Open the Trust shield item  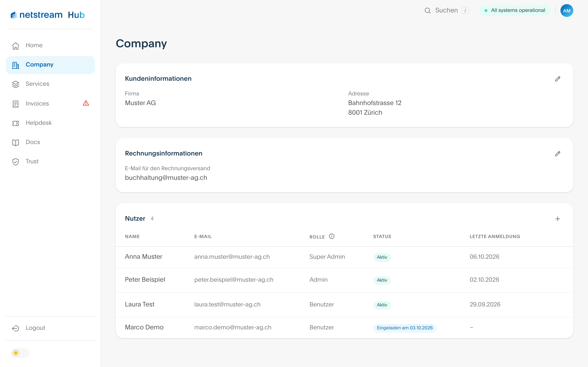pyautogui.click(x=50, y=161)
